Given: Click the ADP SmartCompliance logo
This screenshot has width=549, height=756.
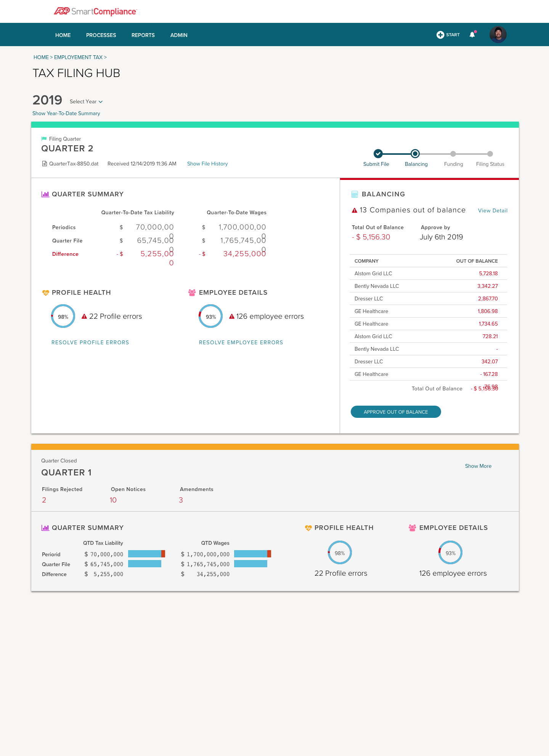Looking at the screenshot, I should coord(95,11).
